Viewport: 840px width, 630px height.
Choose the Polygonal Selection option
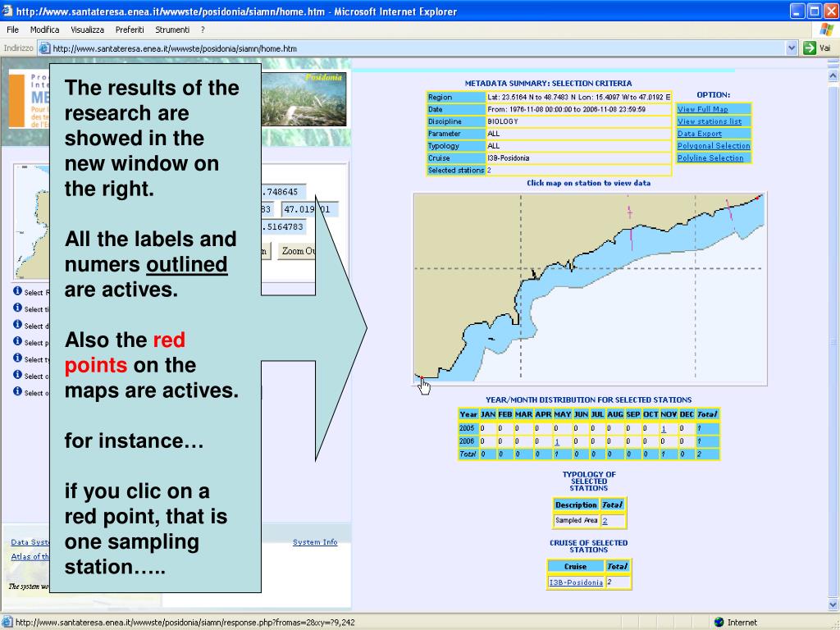714,146
